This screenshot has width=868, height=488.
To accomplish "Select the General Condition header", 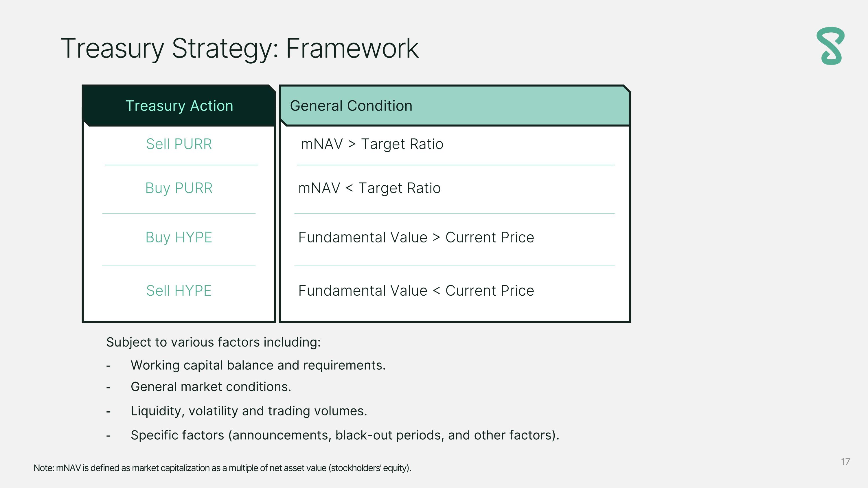I will click(351, 106).
